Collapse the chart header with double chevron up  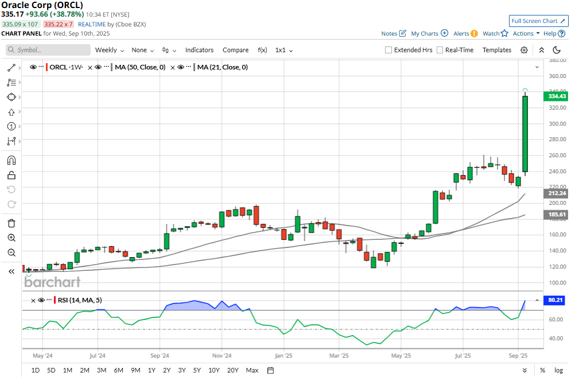[x=542, y=51]
